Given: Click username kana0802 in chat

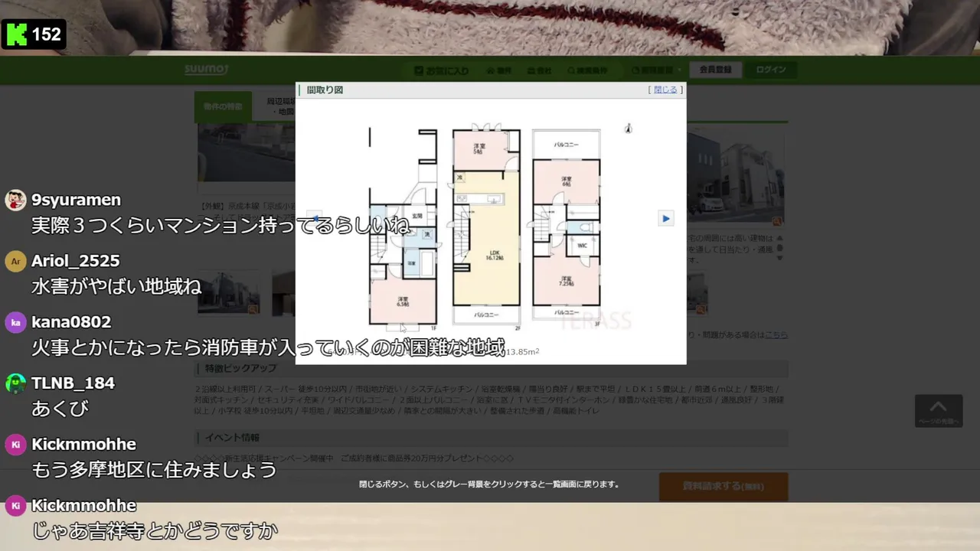Looking at the screenshot, I should point(71,322).
